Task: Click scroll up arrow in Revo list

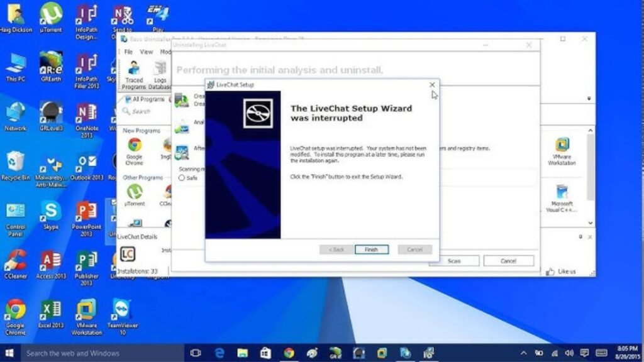Action: [x=590, y=131]
